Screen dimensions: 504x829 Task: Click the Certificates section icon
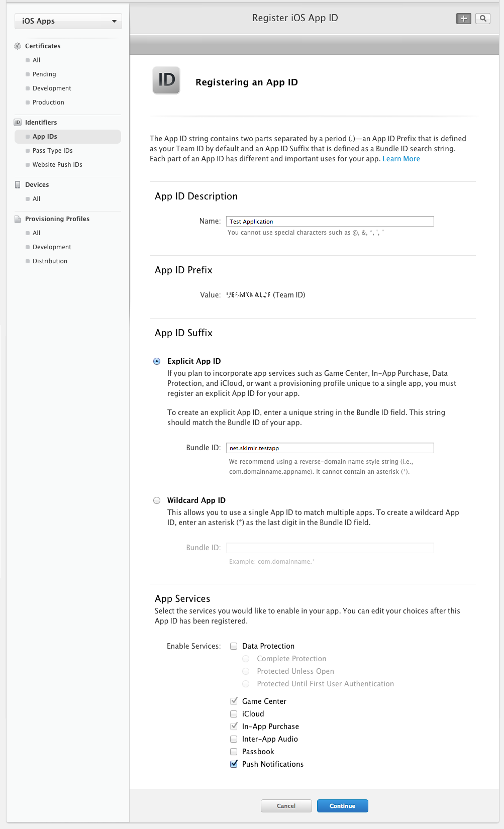[x=18, y=46]
